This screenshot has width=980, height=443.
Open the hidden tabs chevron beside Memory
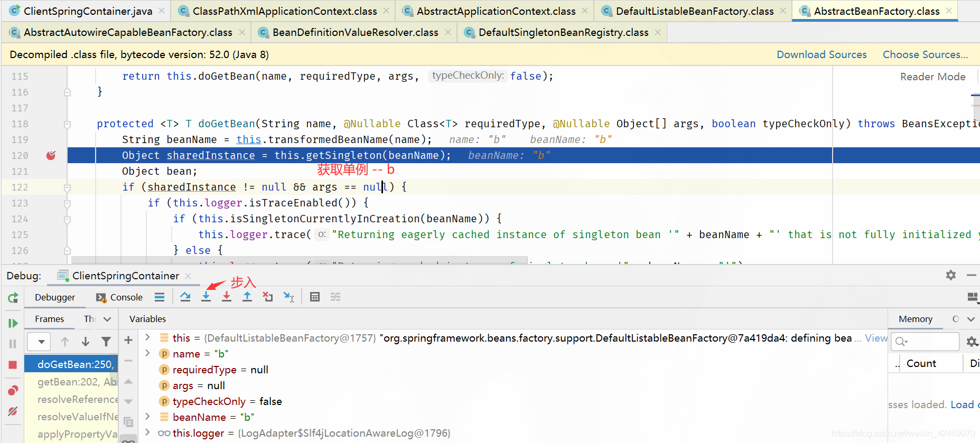point(970,319)
